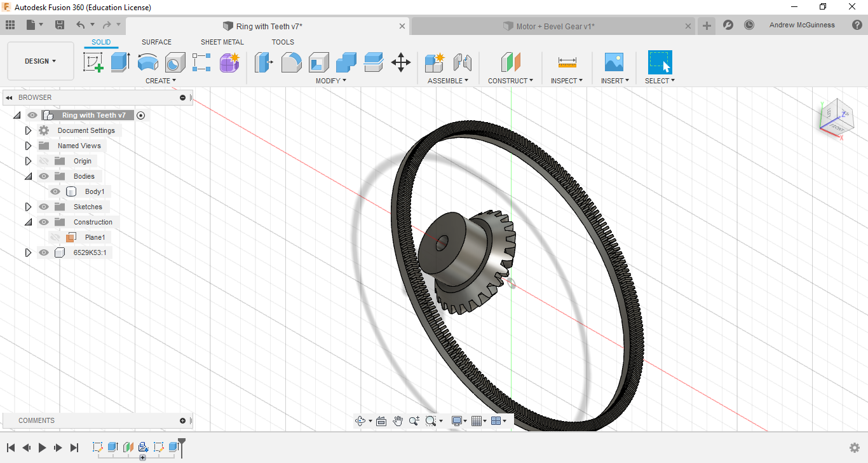The width and height of the screenshot is (868, 463).
Task: Activate the Pan tool in navigation bar
Action: click(398, 420)
